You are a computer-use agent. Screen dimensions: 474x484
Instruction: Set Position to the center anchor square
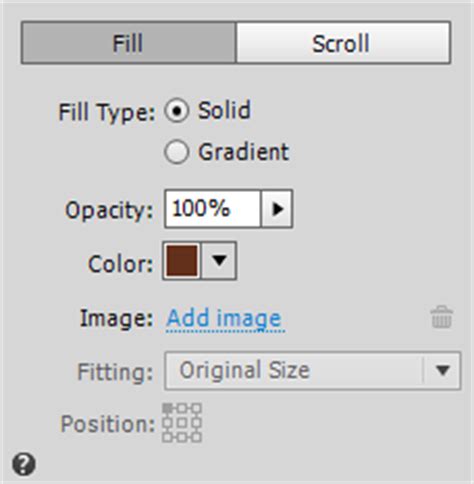182,423
